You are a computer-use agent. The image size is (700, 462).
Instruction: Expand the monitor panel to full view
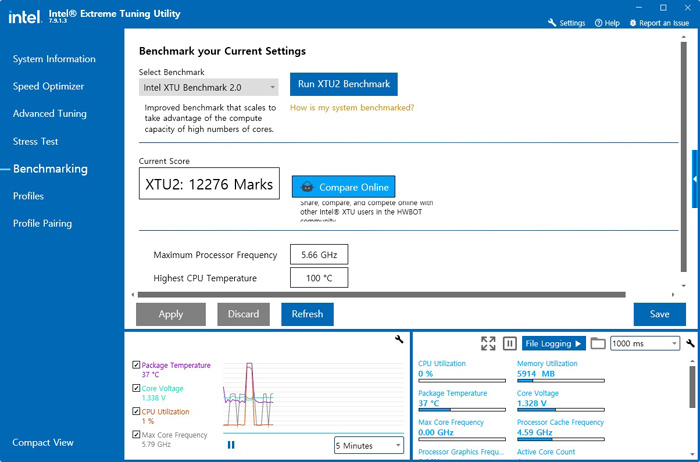click(488, 343)
